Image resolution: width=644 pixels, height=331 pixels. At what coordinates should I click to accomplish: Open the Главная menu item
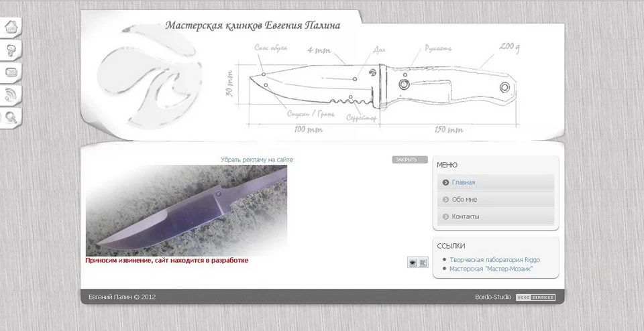point(463,182)
